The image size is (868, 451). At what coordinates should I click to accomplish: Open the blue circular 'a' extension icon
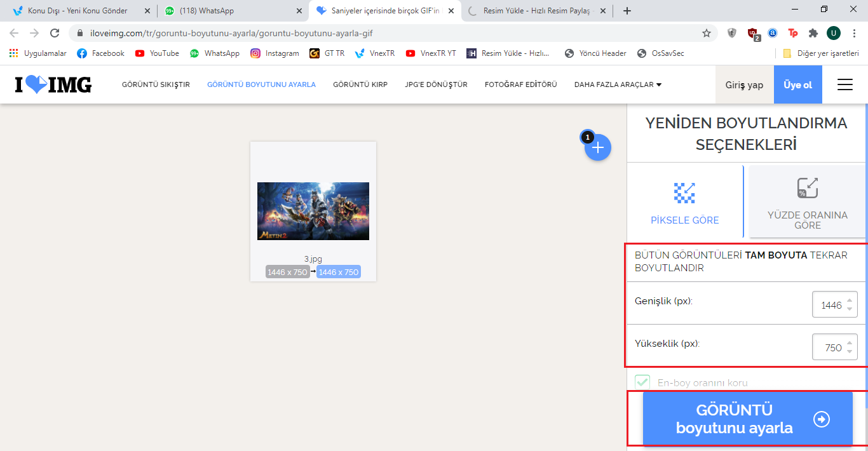click(773, 33)
